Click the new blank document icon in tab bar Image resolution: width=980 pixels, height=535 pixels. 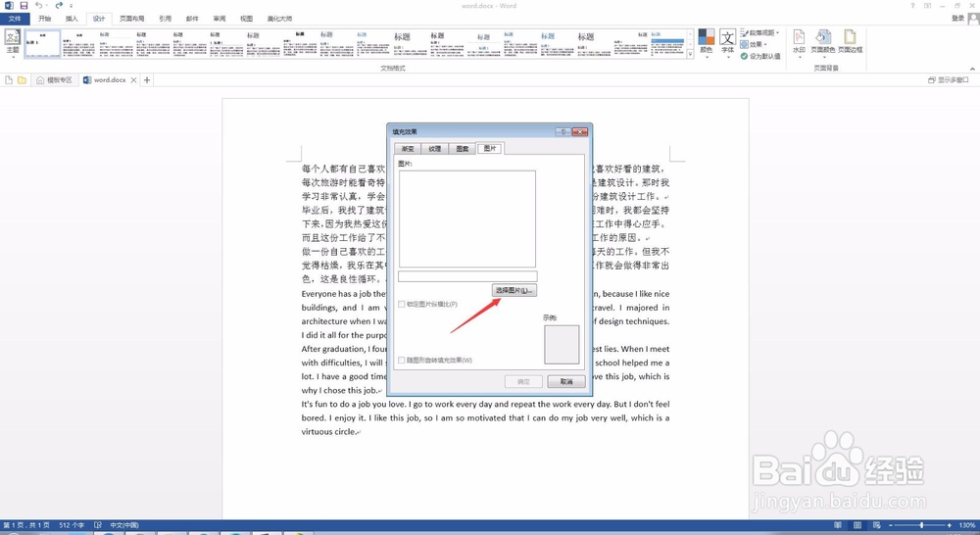[9, 80]
